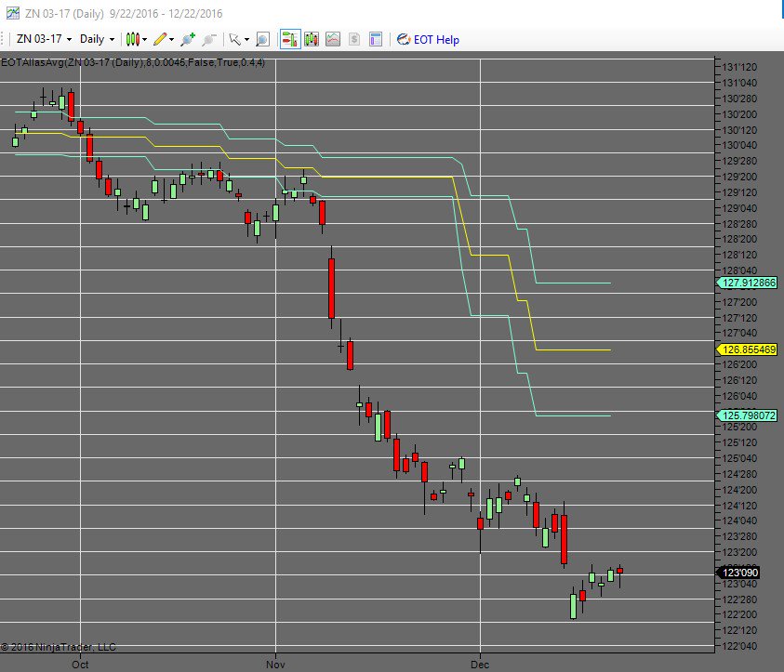Open the pencil drawing tools dropdown
This screenshot has width=784, height=672.
tap(164, 39)
